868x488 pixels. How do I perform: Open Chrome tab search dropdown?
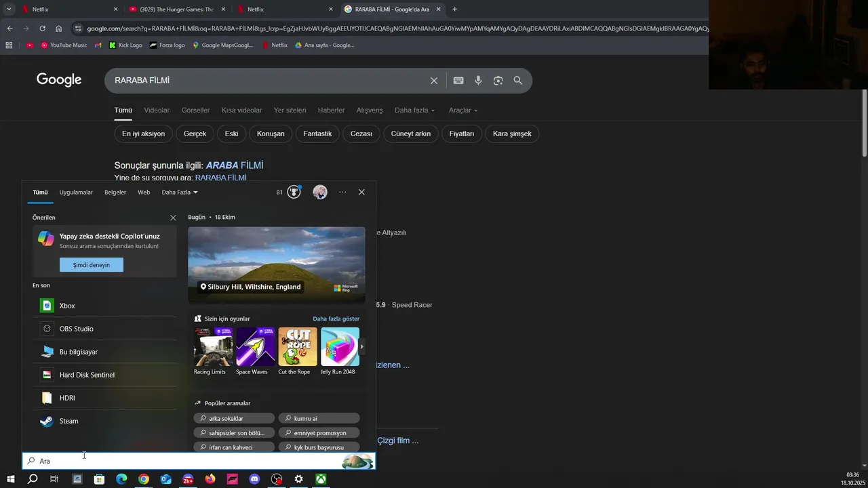(9, 9)
